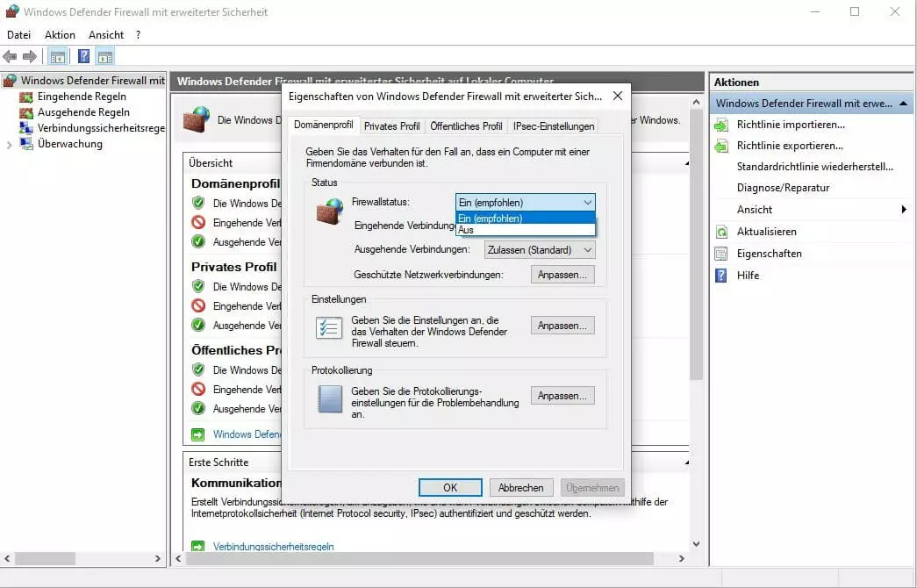917x588 pixels.
Task: Collapse the Übersicht section arrow
Action: click(686, 163)
